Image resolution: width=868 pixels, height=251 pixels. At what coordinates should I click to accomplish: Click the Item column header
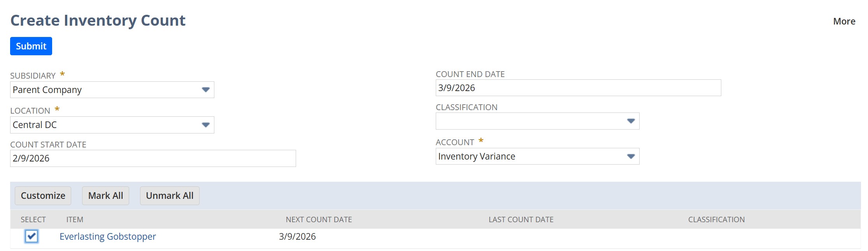(x=75, y=219)
